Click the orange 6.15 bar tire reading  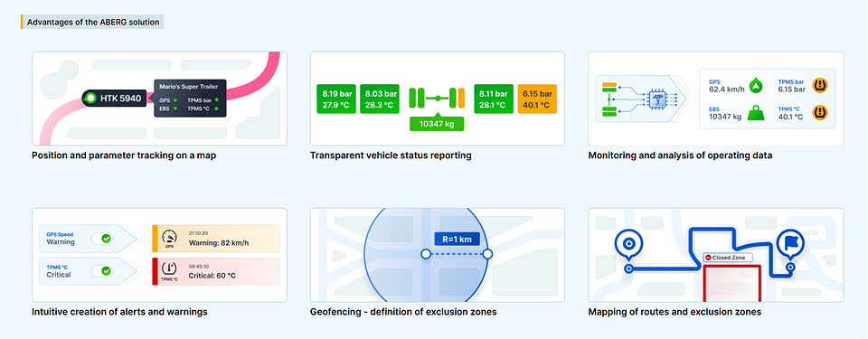[x=537, y=99]
